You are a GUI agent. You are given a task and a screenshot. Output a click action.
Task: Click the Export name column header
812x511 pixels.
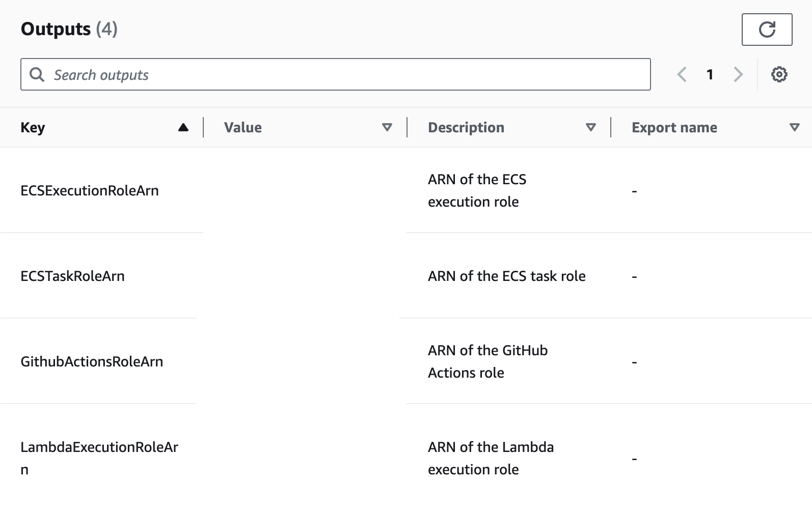[x=674, y=127]
